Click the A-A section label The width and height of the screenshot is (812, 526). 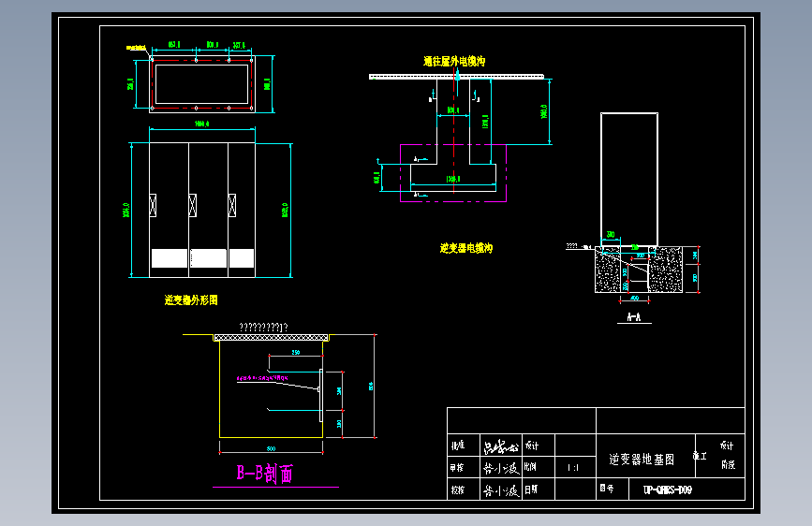point(634,317)
